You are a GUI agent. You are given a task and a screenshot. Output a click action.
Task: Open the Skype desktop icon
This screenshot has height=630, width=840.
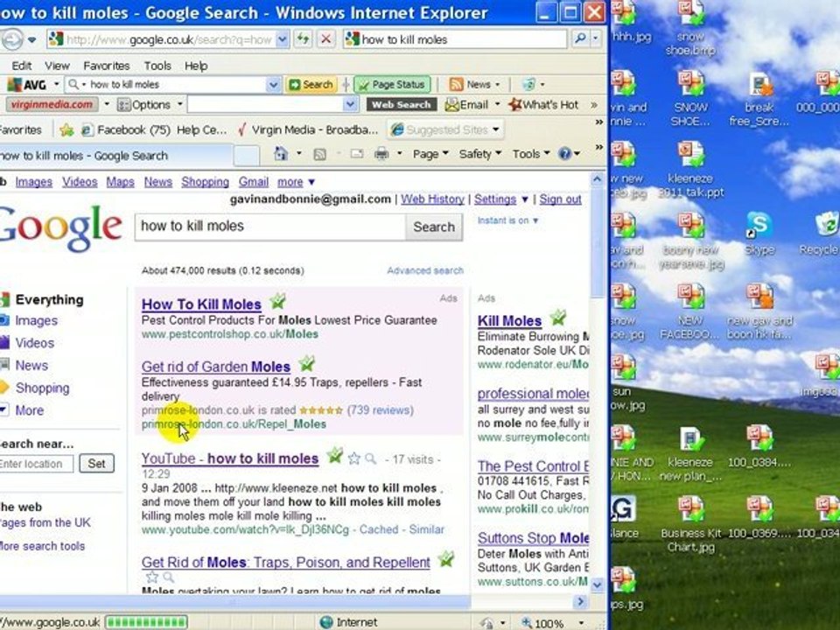pyautogui.click(x=759, y=233)
